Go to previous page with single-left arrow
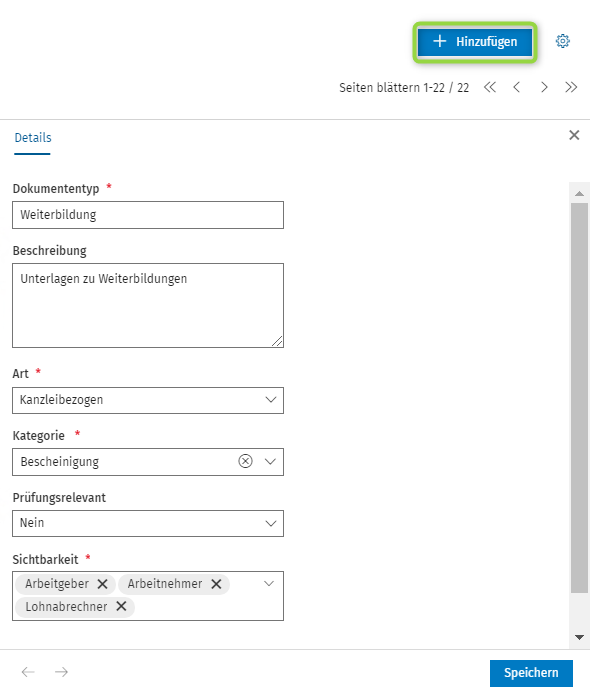This screenshot has height=697, width=590. pyautogui.click(x=517, y=87)
